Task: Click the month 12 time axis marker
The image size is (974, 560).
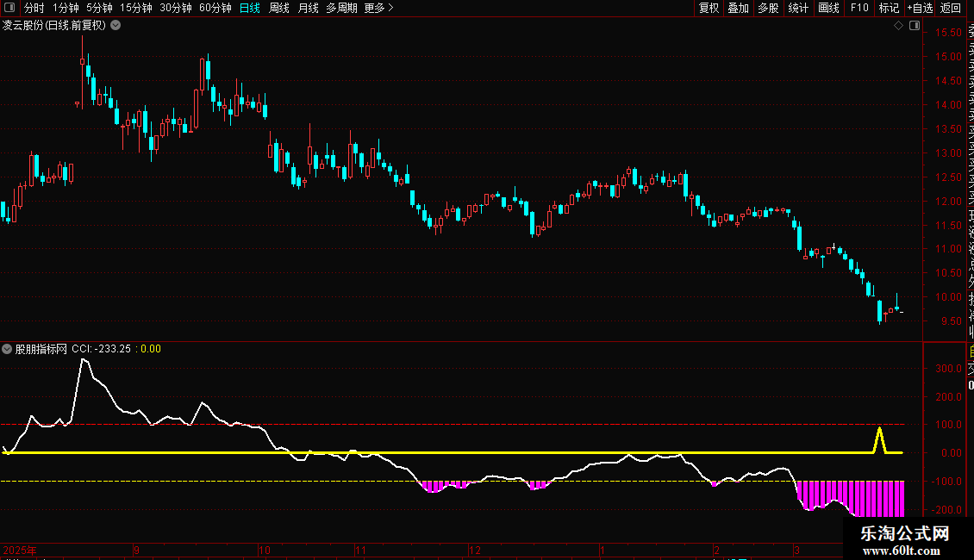Action: tap(475, 550)
